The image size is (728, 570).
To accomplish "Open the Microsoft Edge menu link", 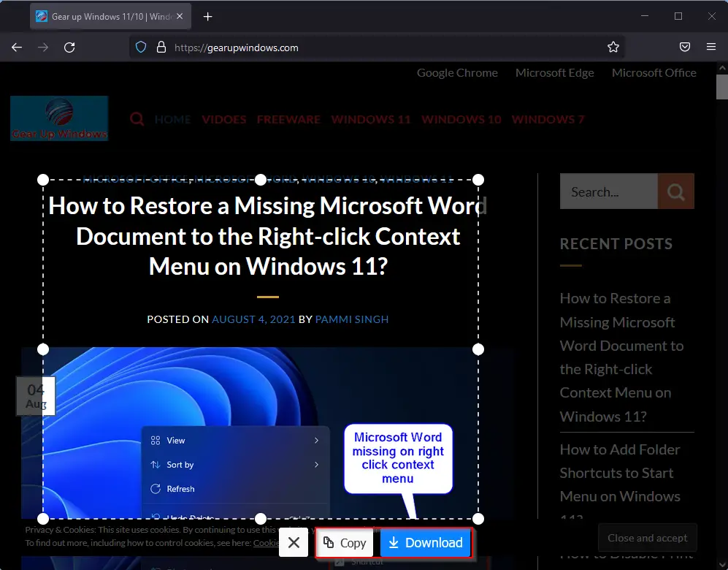I will tap(554, 73).
